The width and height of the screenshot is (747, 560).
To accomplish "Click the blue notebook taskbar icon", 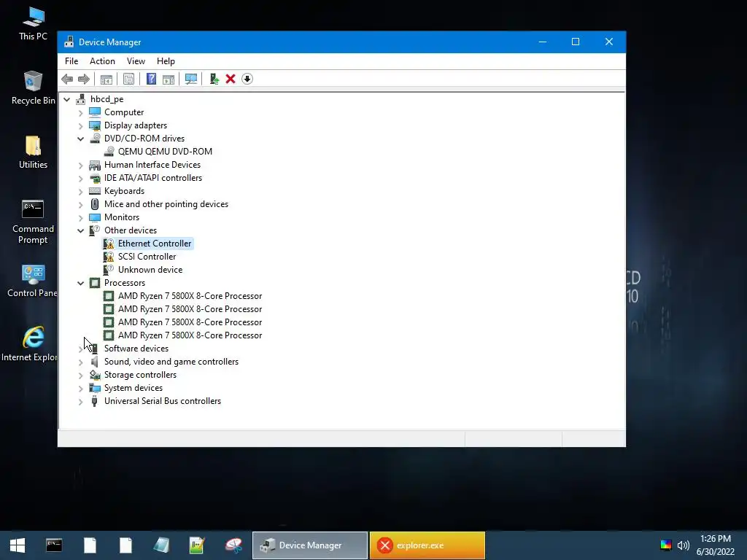I will tap(161, 545).
